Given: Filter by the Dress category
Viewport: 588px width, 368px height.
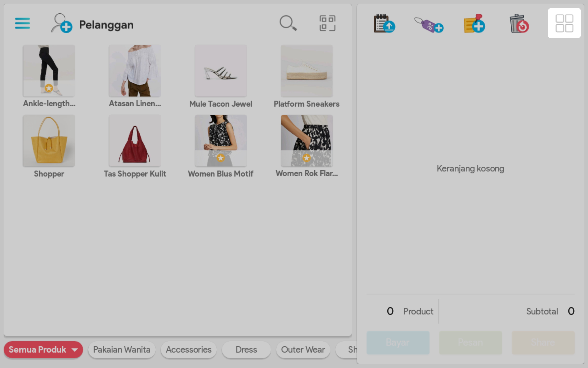Looking at the screenshot, I should (246, 349).
